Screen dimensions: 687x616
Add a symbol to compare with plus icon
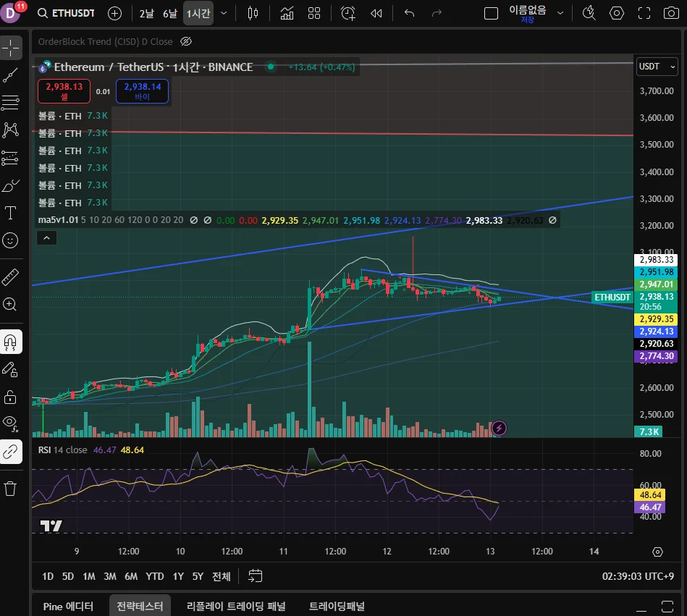pos(115,13)
